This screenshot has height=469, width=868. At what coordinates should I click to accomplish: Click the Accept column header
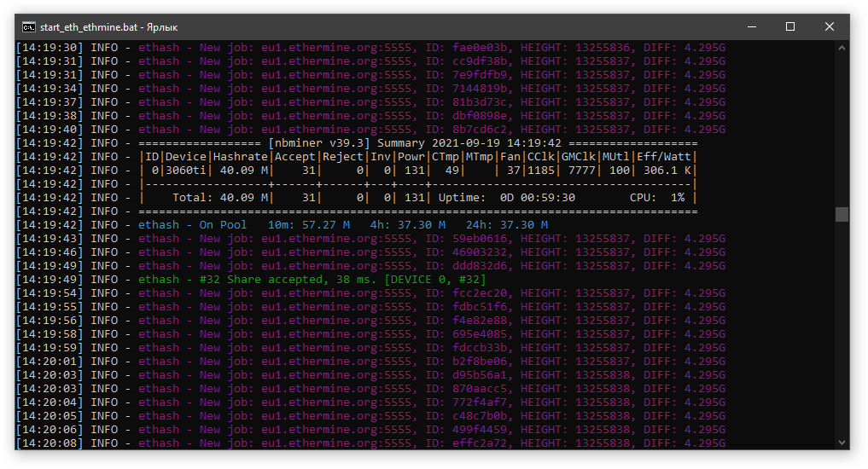tap(295, 157)
